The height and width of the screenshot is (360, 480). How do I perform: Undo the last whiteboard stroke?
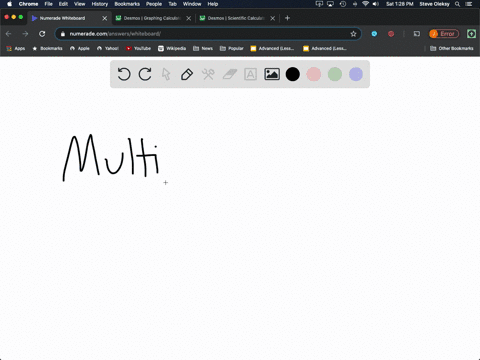coord(124,74)
